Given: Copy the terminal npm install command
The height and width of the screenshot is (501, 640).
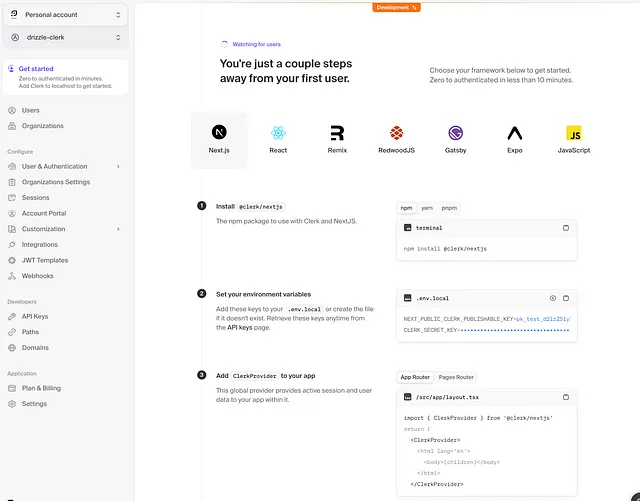Looking at the screenshot, I should coord(566,228).
